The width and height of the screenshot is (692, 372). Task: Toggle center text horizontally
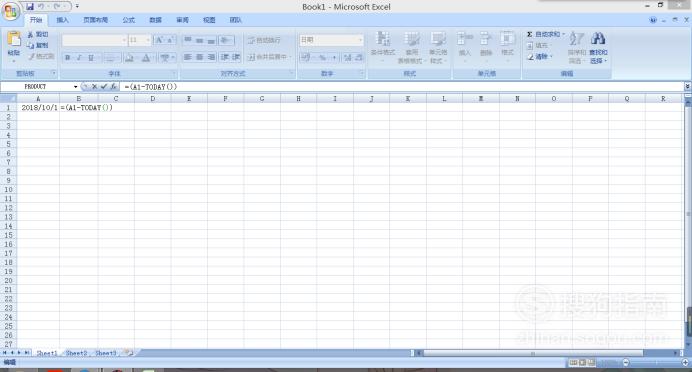199,57
